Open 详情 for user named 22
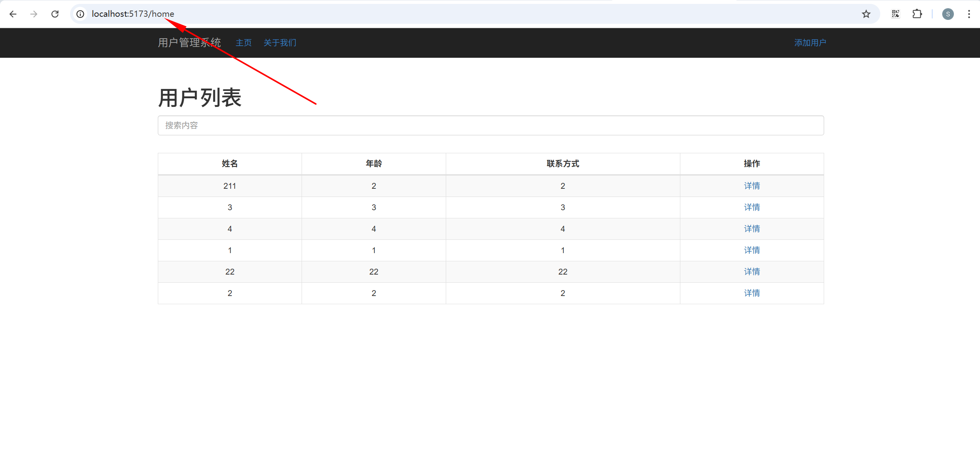This screenshot has width=980, height=452. (x=752, y=272)
